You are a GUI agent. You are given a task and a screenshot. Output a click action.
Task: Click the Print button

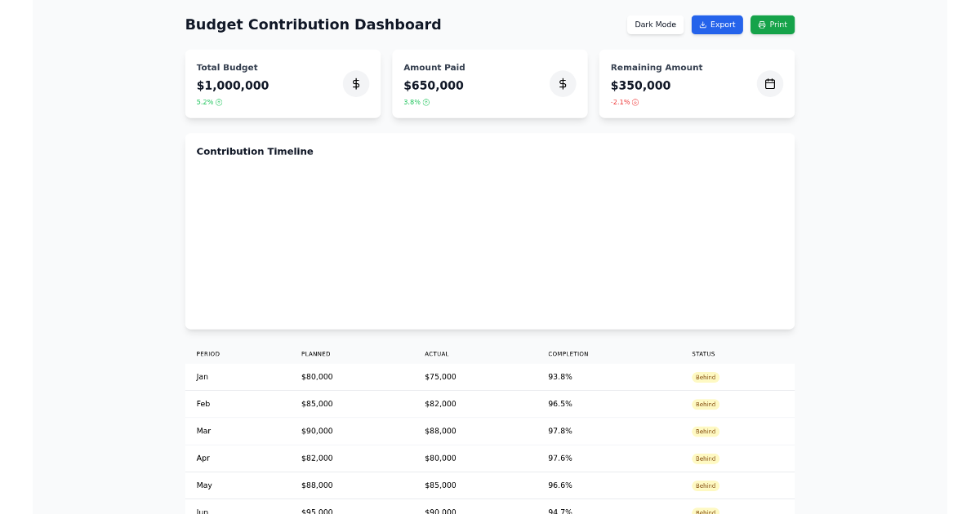pos(772,24)
